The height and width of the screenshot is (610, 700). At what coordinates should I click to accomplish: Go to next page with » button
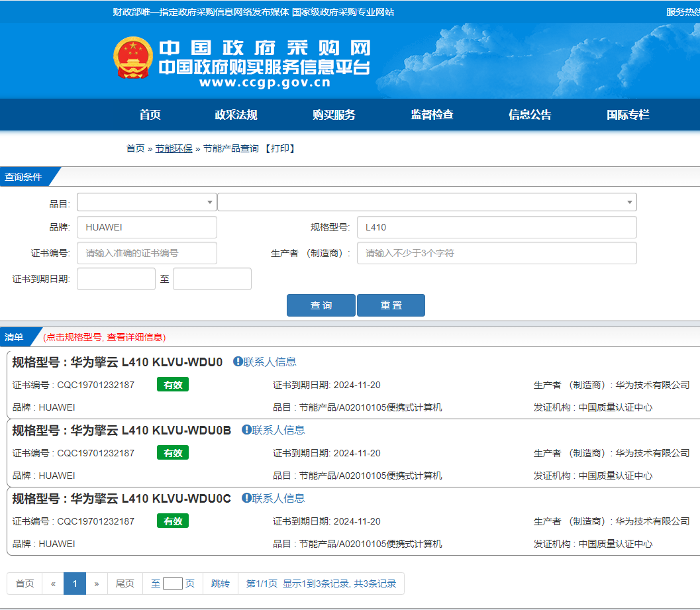click(97, 584)
